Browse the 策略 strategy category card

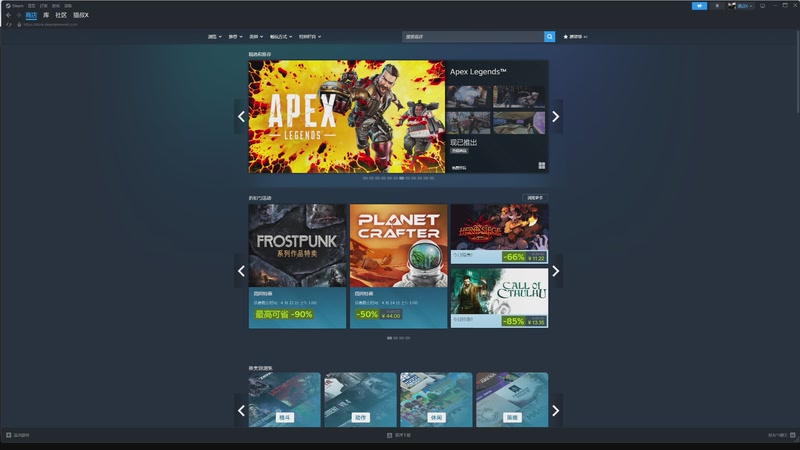(x=512, y=399)
